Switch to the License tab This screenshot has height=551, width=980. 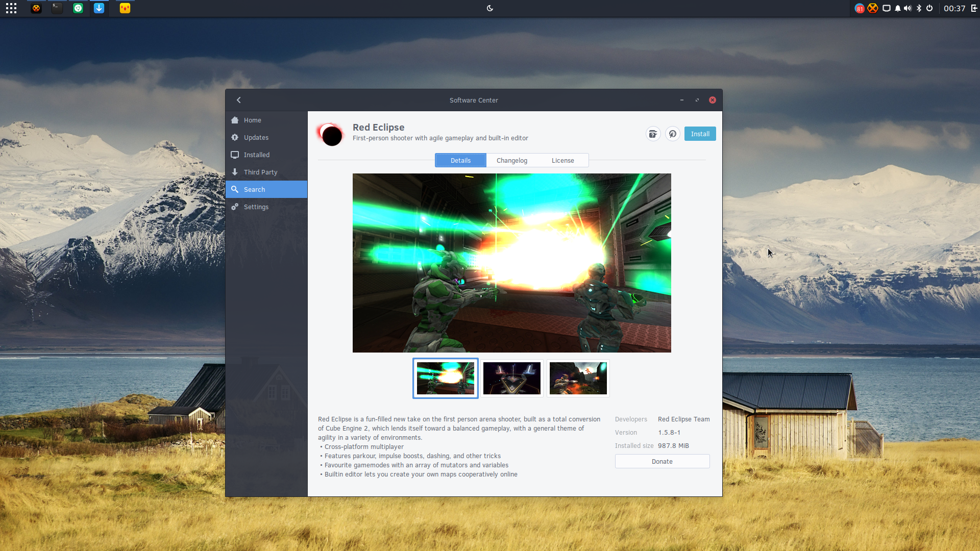coord(563,160)
